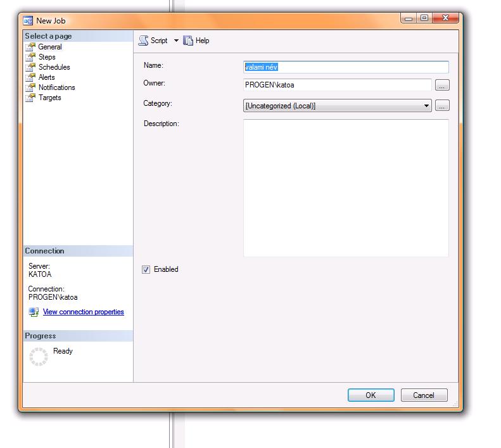Click inside the Description text area

point(346,188)
